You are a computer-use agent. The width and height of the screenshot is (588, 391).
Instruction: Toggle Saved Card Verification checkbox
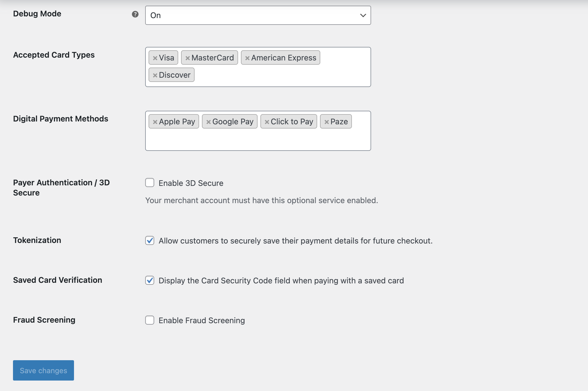pyautogui.click(x=150, y=280)
